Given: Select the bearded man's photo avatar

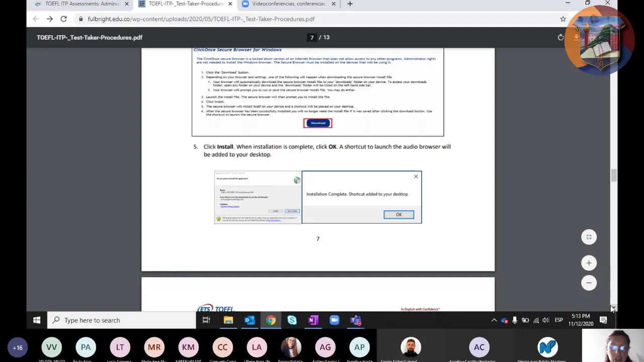Looking at the screenshot, I should pyautogui.click(x=411, y=347).
